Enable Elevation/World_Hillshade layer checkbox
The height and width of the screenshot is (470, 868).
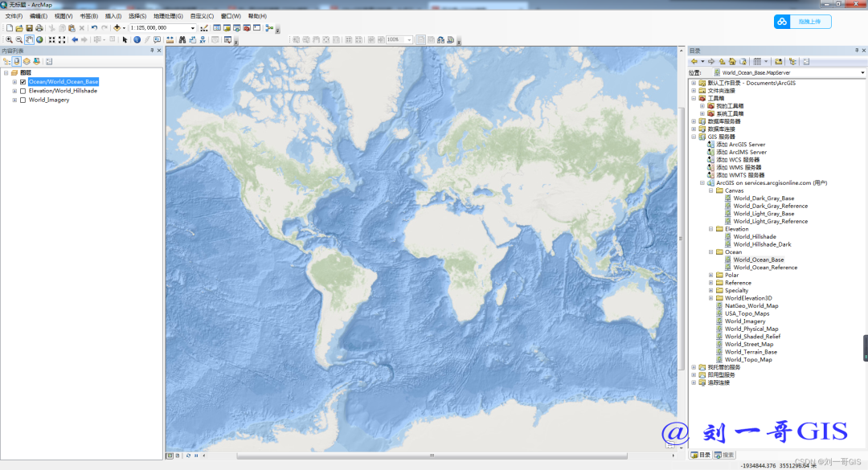tap(23, 91)
